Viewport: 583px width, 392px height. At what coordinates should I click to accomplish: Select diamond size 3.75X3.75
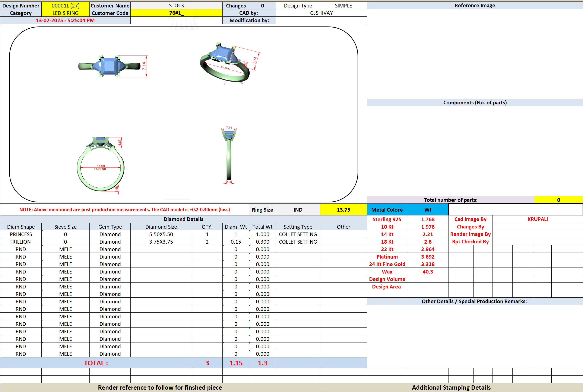pos(161,242)
